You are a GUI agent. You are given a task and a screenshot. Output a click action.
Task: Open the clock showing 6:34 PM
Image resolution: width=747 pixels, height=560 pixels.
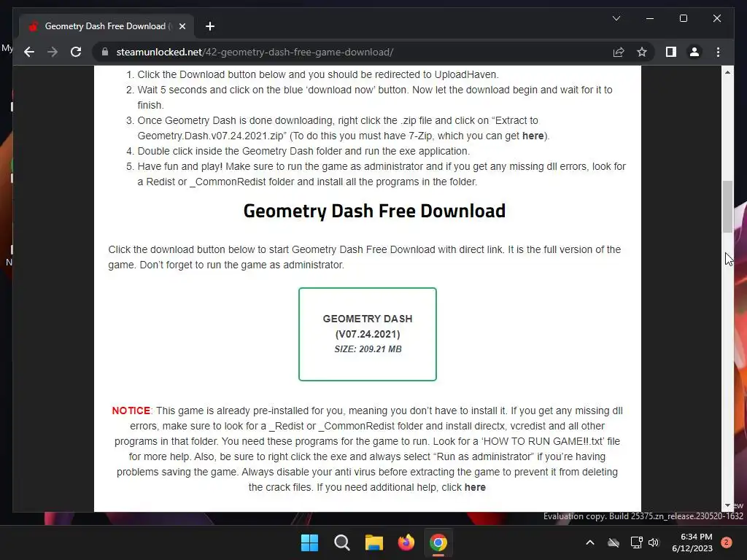click(692, 542)
